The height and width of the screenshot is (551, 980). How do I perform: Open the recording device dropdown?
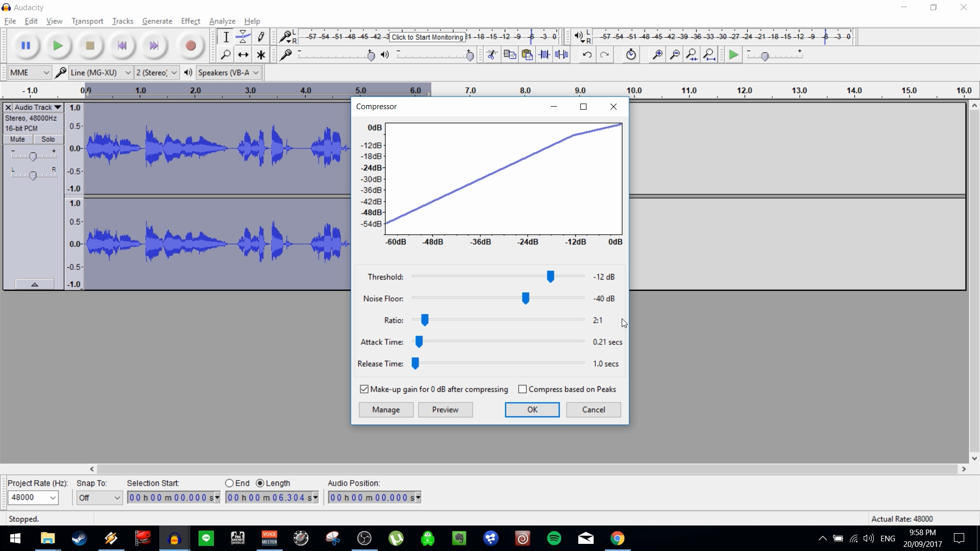pos(100,72)
